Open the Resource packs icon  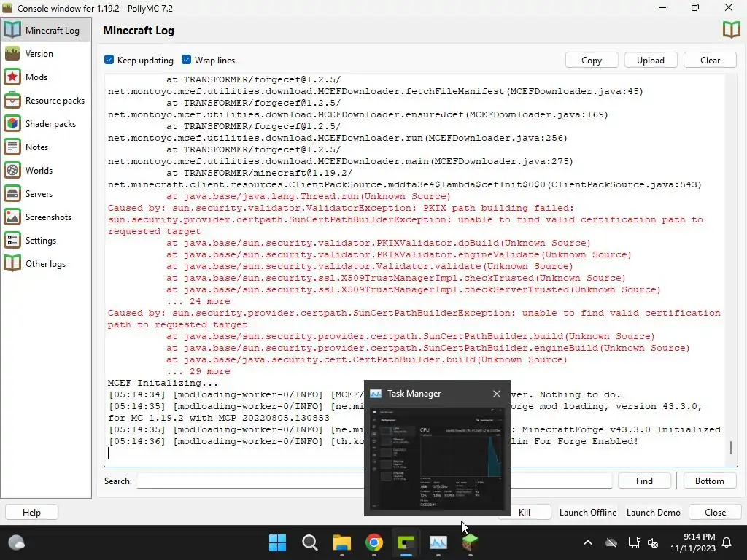point(12,100)
